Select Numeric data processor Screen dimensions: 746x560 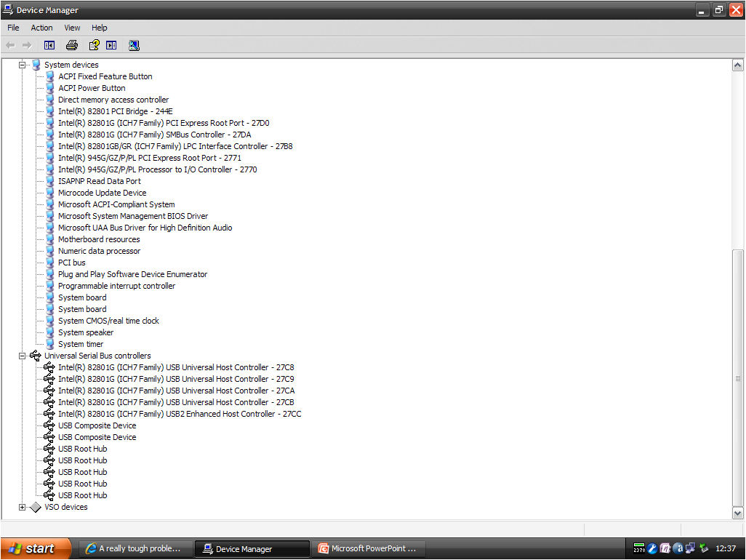100,251
